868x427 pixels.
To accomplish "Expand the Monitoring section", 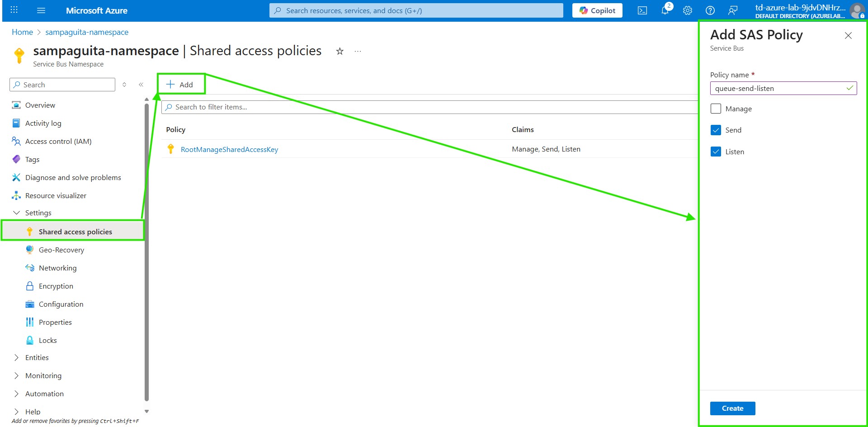I will [x=17, y=375].
